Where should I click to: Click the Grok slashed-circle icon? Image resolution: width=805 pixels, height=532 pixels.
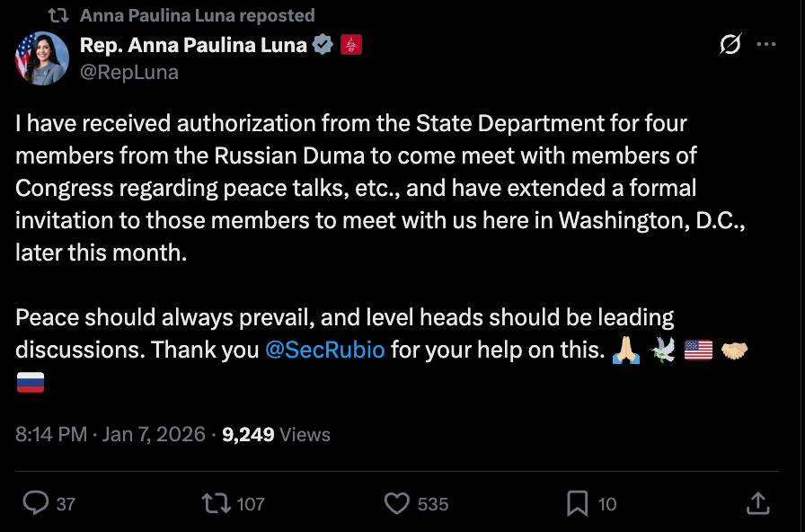click(730, 44)
